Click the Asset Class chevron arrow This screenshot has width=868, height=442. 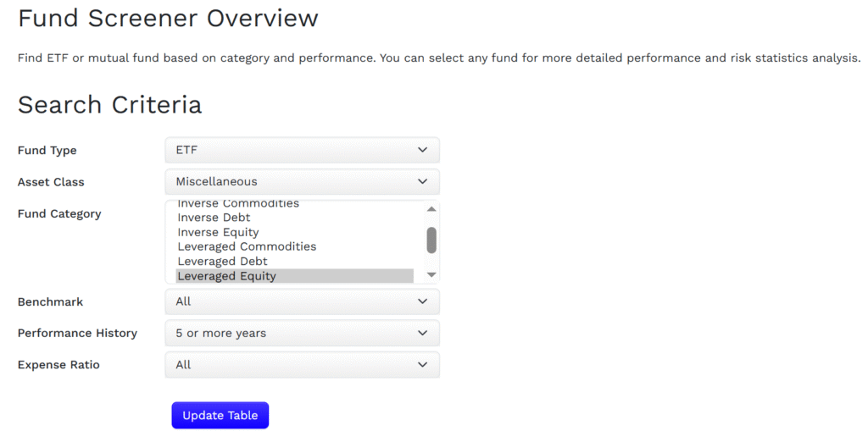423,181
